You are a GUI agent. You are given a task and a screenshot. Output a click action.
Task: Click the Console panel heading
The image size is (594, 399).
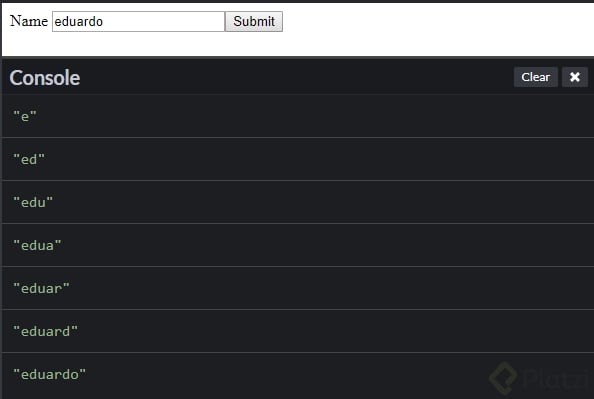click(45, 78)
